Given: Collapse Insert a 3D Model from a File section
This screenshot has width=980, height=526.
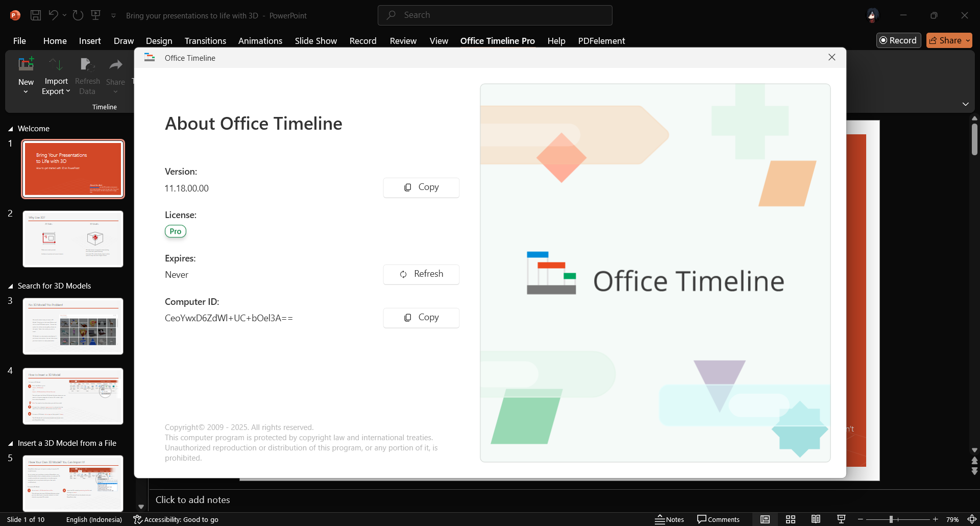Looking at the screenshot, I should (x=10, y=443).
